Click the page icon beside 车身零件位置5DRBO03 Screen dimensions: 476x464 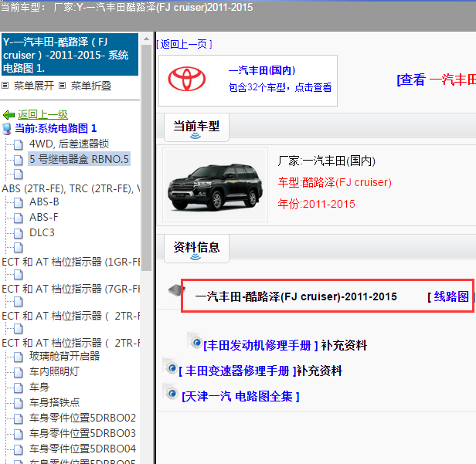click(19, 434)
